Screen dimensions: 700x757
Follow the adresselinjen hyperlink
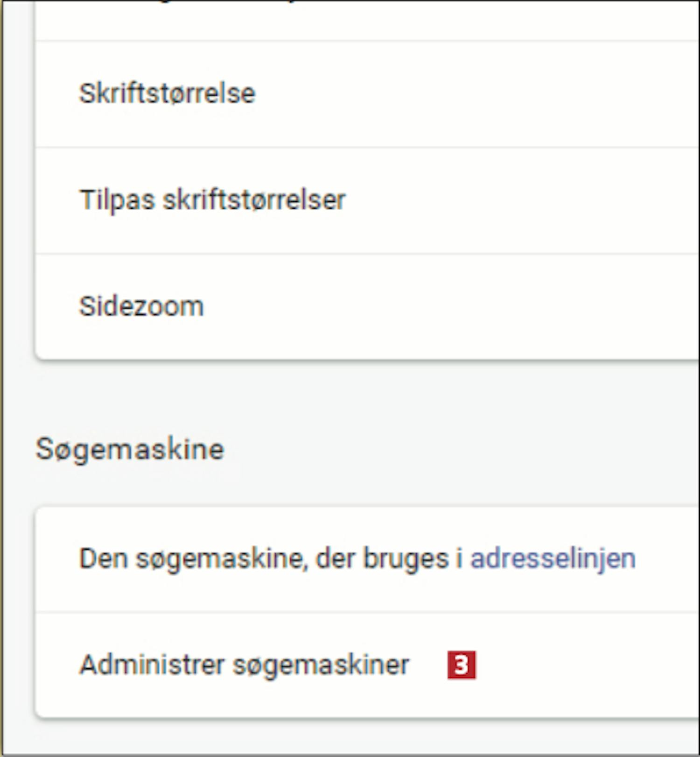click(x=553, y=559)
